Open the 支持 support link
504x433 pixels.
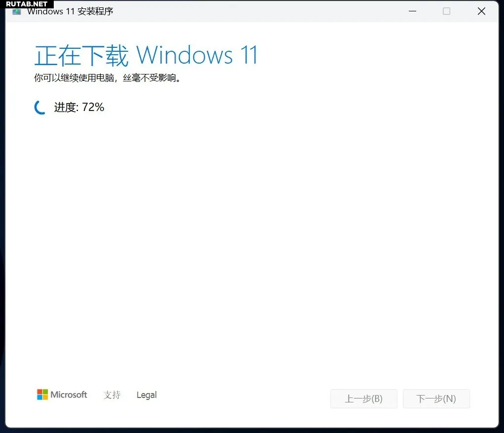[112, 395]
